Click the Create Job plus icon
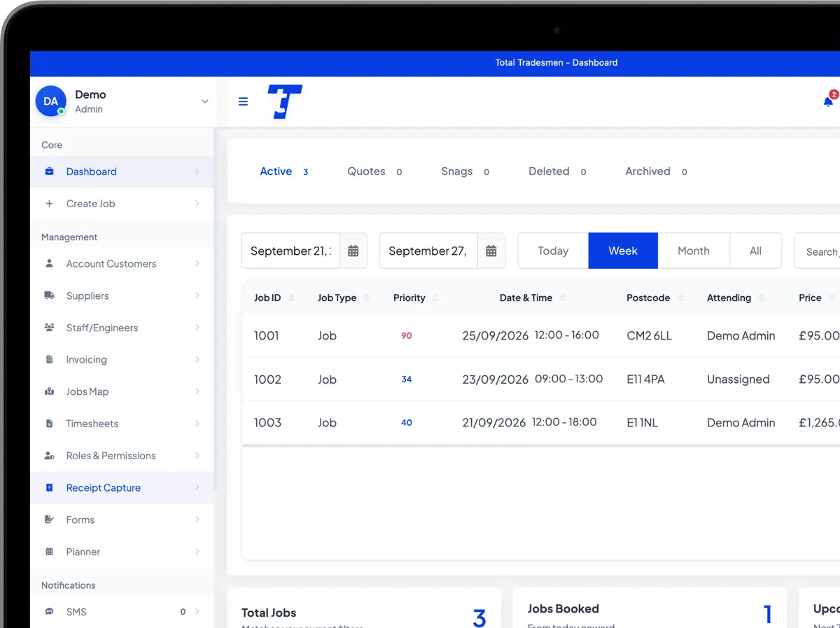840x628 pixels. [49, 204]
